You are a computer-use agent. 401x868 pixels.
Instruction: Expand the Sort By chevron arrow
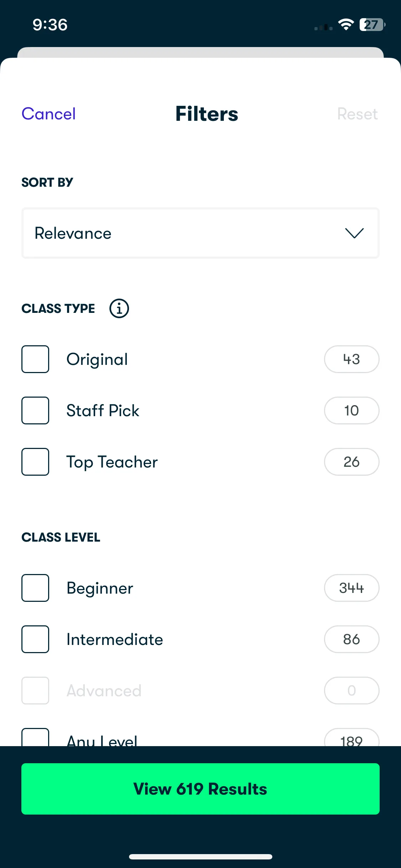pos(354,233)
